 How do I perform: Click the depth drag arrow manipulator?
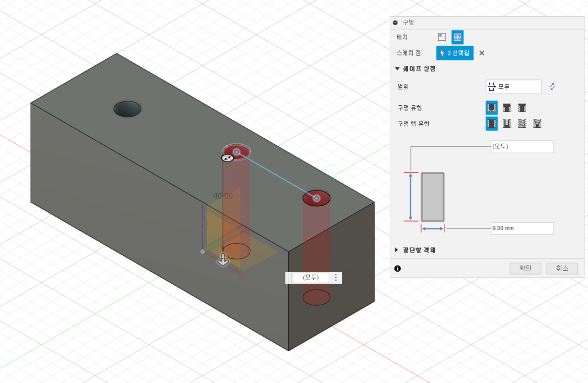point(223,260)
